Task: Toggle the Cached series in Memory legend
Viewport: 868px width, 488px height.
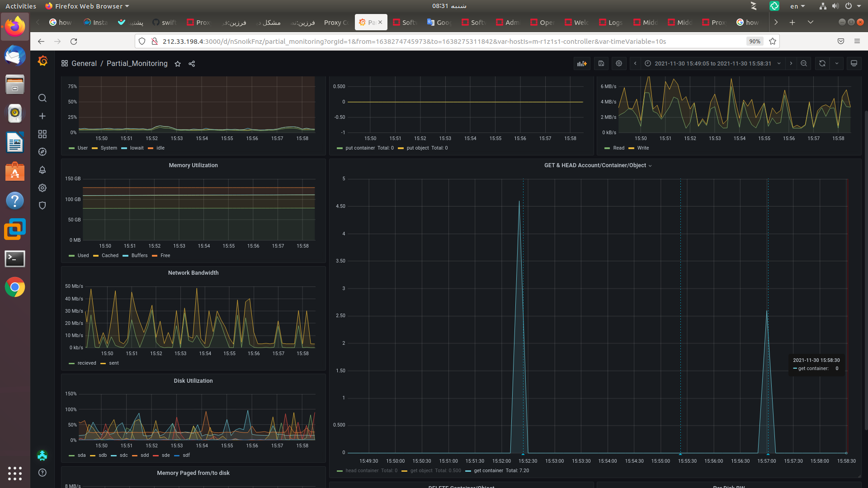Action: [x=110, y=255]
